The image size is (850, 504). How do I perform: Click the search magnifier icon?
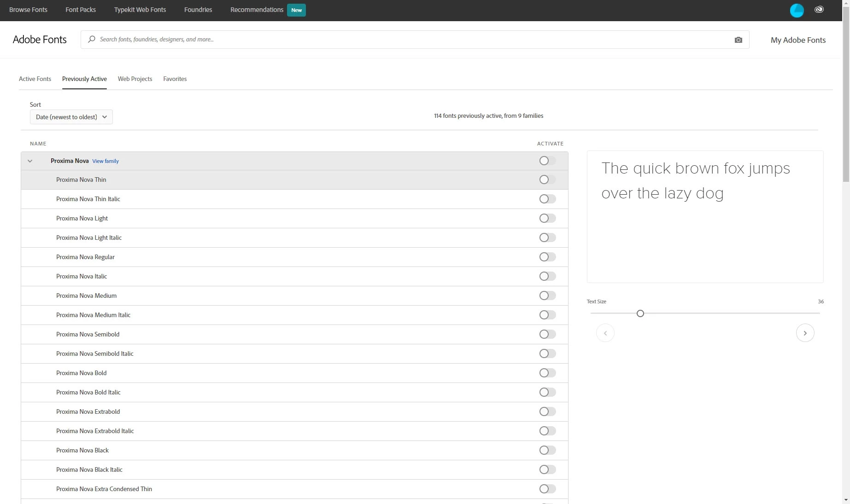pyautogui.click(x=92, y=39)
